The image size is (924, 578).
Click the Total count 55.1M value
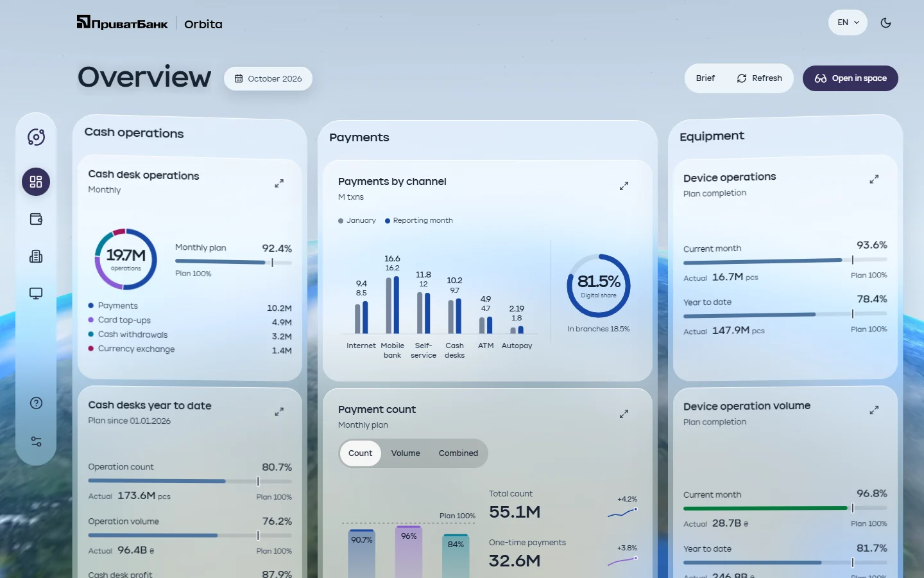[x=515, y=512]
